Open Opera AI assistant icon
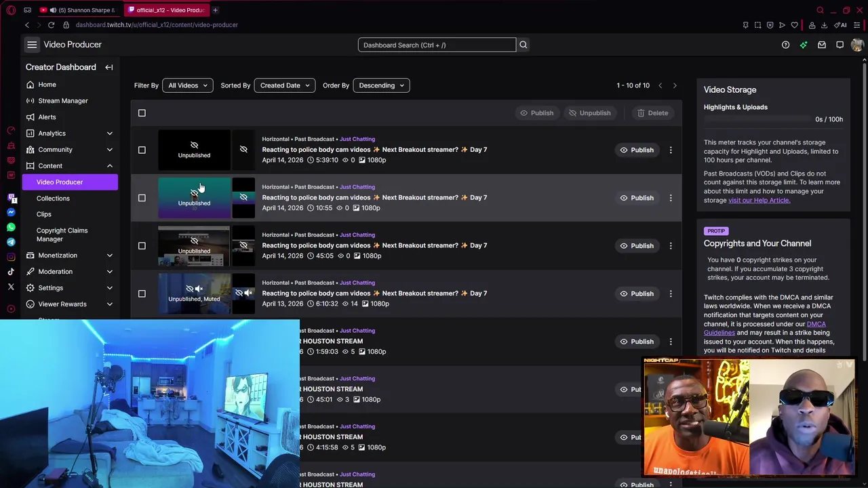The width and height of the screenshot is (868, 488). 841,25
